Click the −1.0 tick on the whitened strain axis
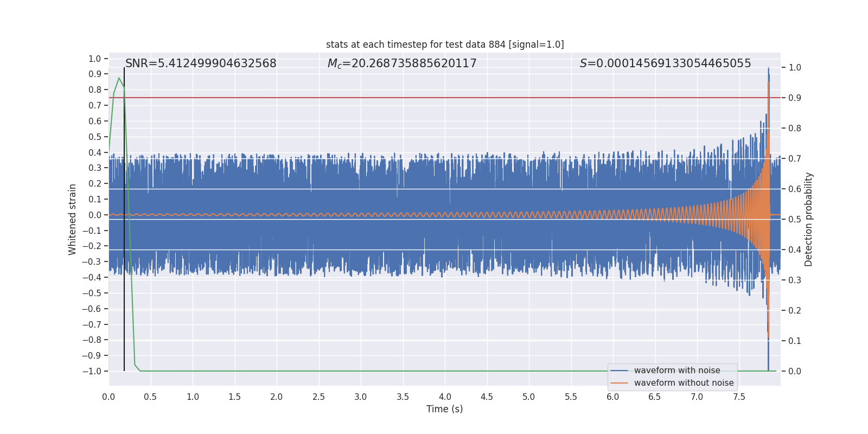The width and height of the screenshot is (868, 434). (x=92, y=371)
